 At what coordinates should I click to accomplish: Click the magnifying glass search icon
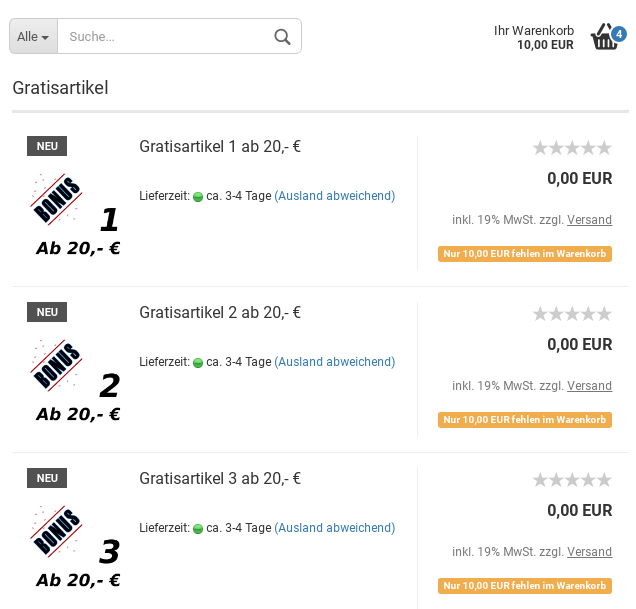pos(282,37)
